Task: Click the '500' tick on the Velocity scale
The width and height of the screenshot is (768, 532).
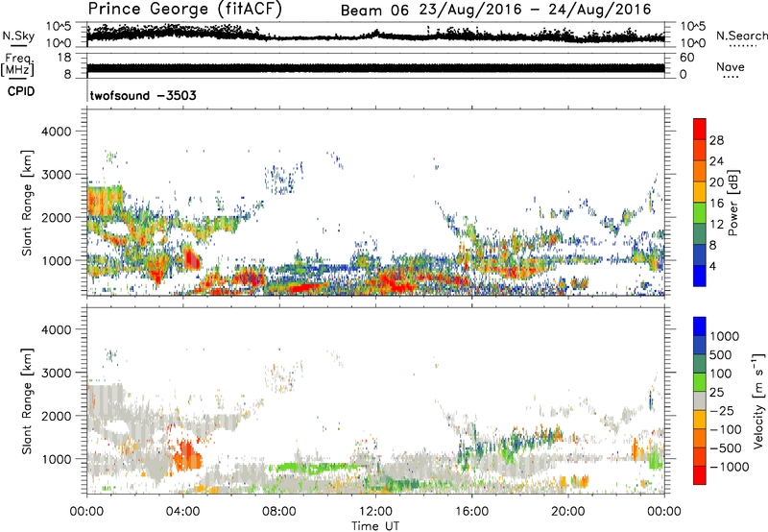Action: [x=720, y=354]
